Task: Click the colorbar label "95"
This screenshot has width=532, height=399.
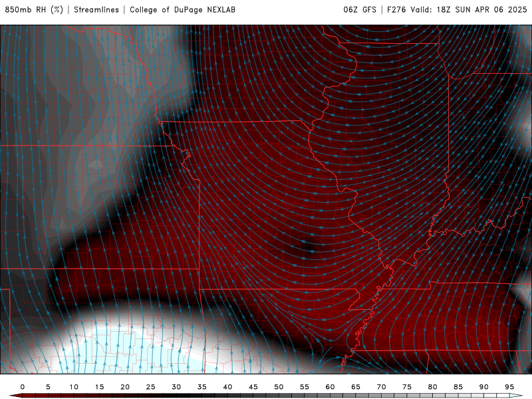Action: (x=509, y=387)
